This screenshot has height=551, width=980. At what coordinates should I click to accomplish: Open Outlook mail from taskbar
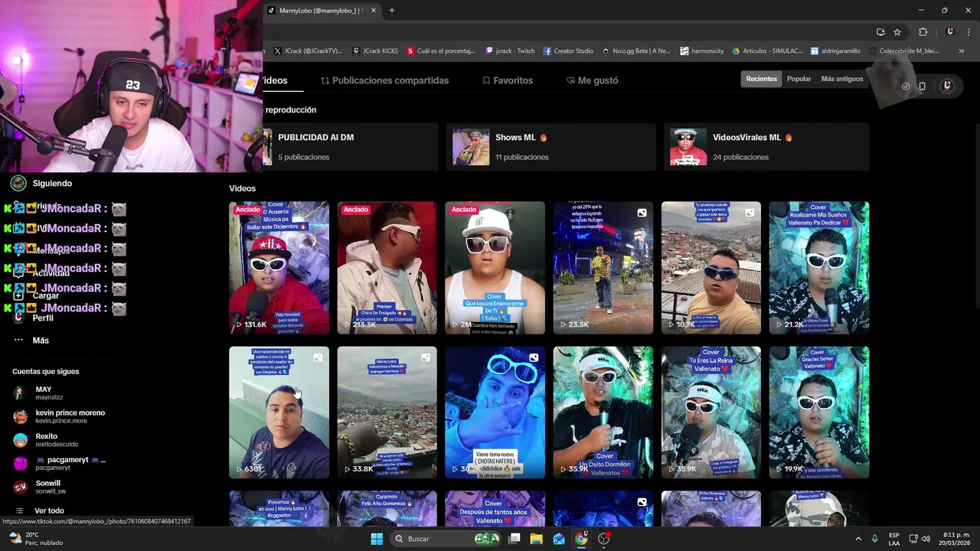click(559, 539)
